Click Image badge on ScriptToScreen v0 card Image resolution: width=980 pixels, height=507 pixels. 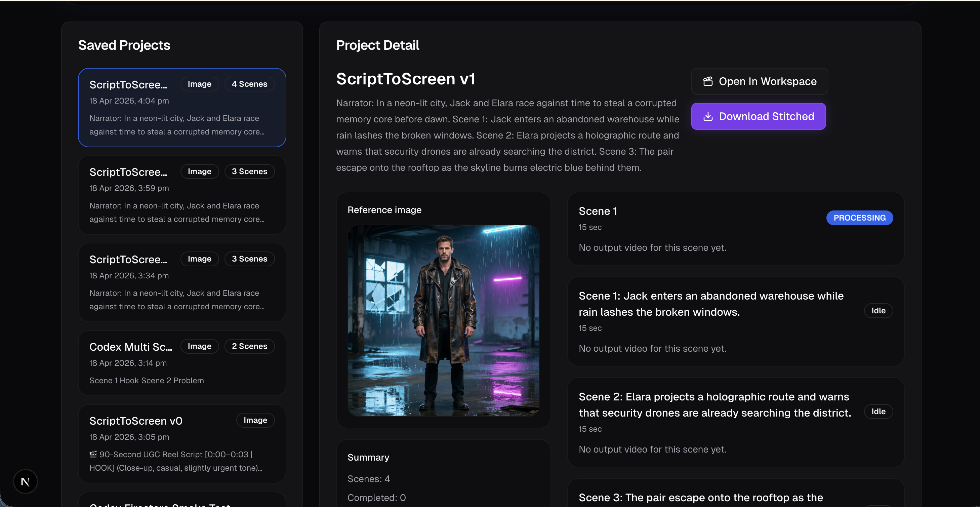pos(255,420)
